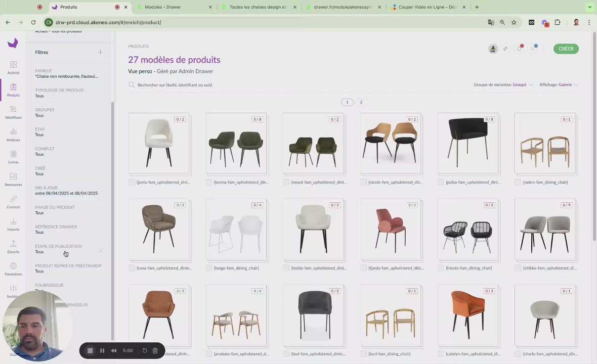Open the Mis à jour date filter
This screenshot has height=364, width=597.
click(x=67, y=191)
